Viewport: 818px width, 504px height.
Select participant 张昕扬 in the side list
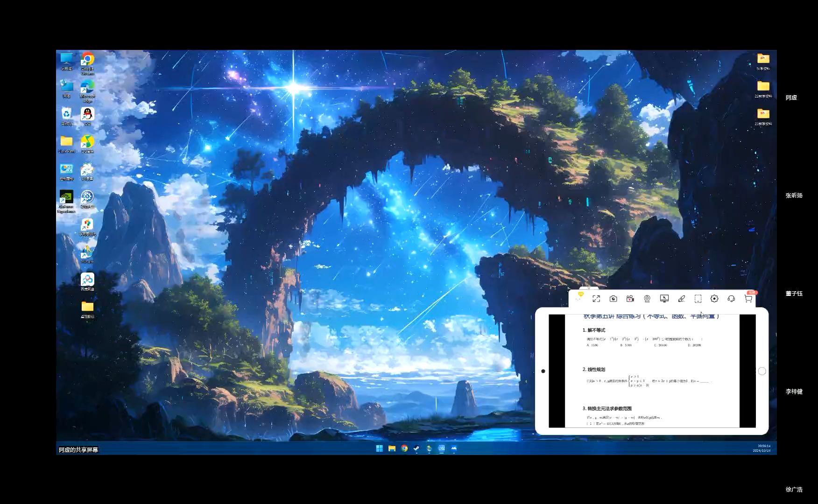[x=794, y=196]
